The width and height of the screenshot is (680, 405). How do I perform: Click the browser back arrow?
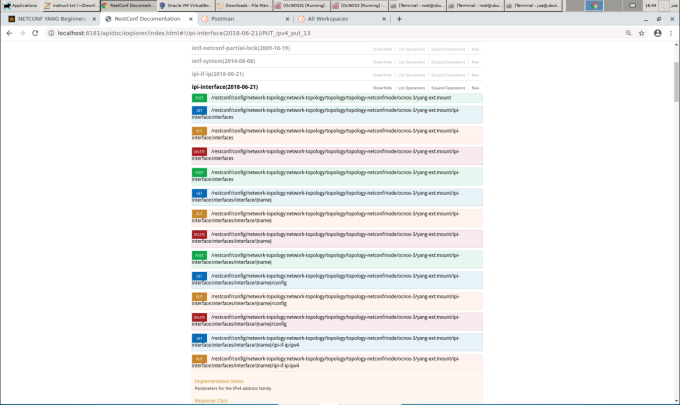[x=8, y=33]
